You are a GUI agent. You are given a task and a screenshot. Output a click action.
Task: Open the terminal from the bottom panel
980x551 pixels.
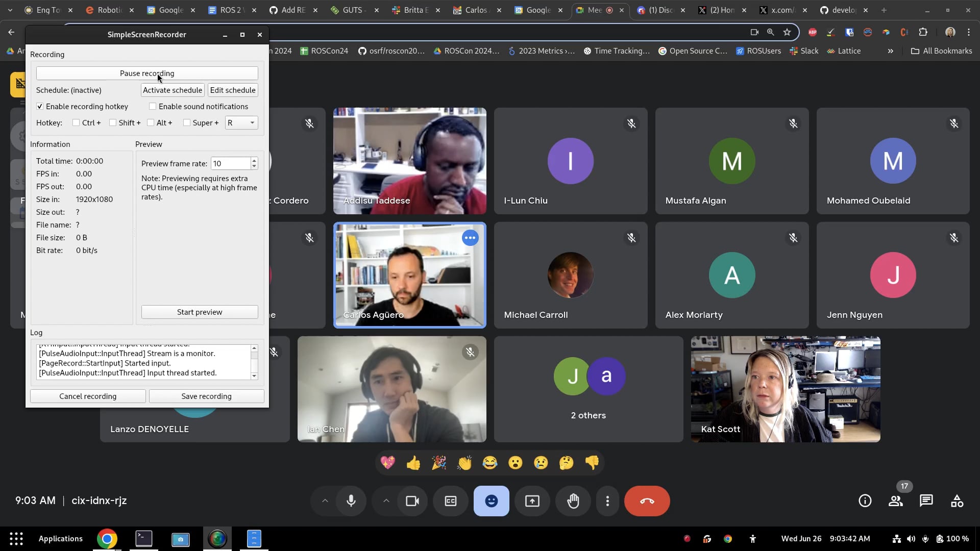tap(144, 539)
